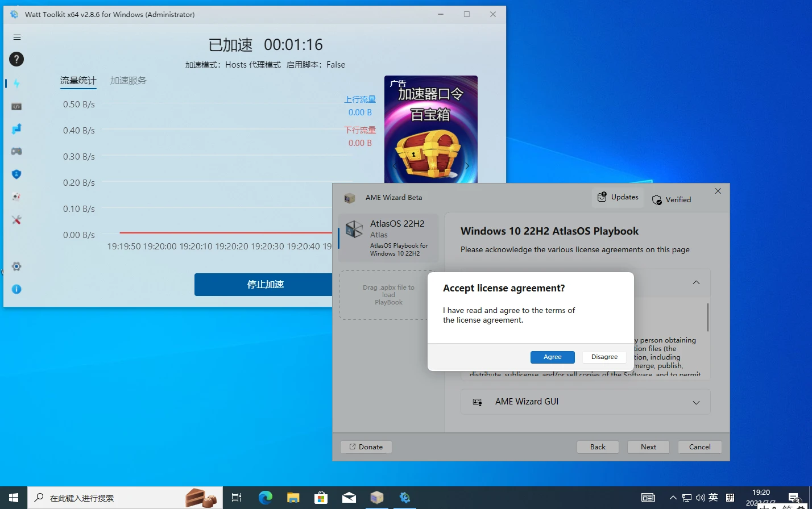The height and width of the screenshot is (509, 812).
Task: Click the Donate button
Action: [x=366, y=447]
